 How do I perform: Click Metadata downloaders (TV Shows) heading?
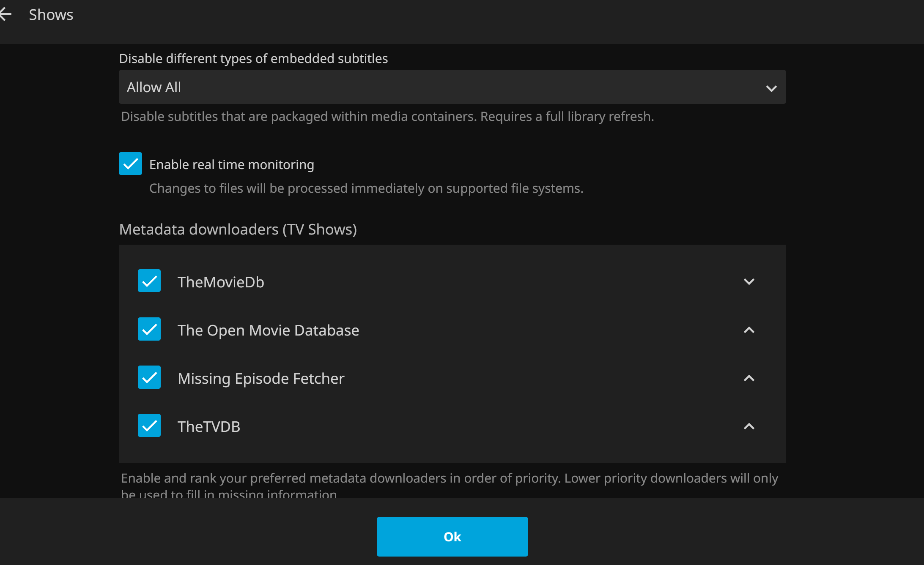point(238,229)
